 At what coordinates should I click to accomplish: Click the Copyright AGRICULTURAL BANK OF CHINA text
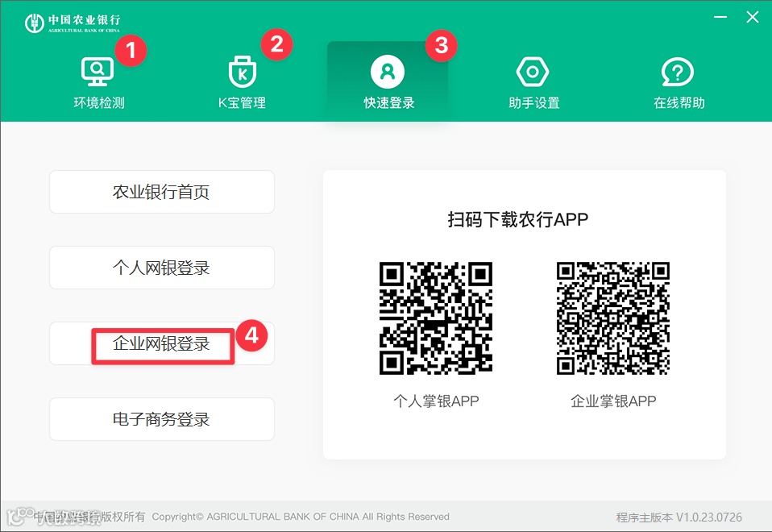point(301,517)
